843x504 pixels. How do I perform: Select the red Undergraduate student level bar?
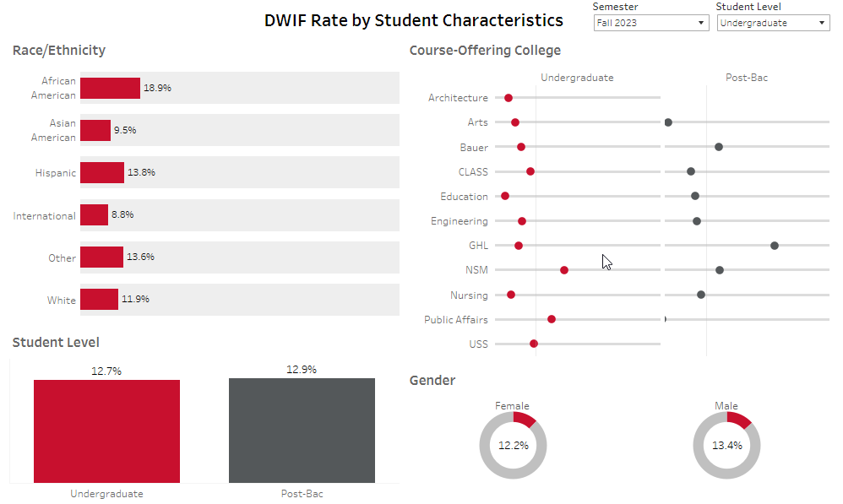point(106,431)
